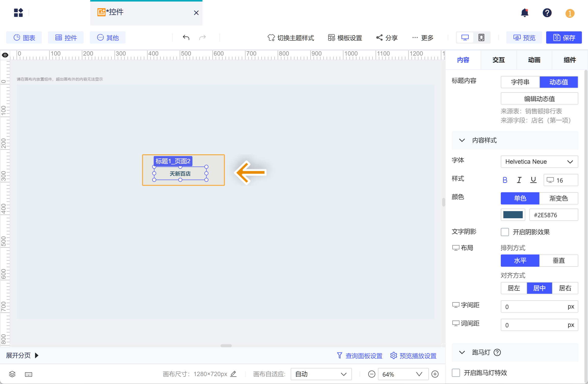Edit canvas size with pencil icon
Viewport: 588px width, 384px height.
point(233,374)
